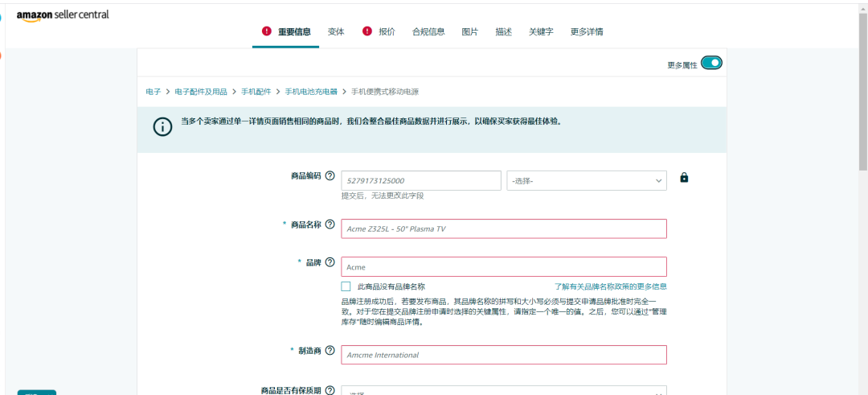Viewport: 868px width, 395px height.
Task: Click the info circle icon in banner
Action: click(x=162, y=127)
